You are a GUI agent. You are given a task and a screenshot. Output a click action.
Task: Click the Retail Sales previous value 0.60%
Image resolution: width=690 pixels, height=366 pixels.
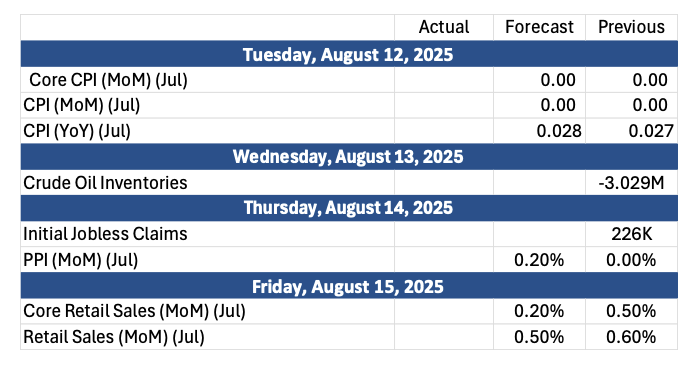[631, 337]
